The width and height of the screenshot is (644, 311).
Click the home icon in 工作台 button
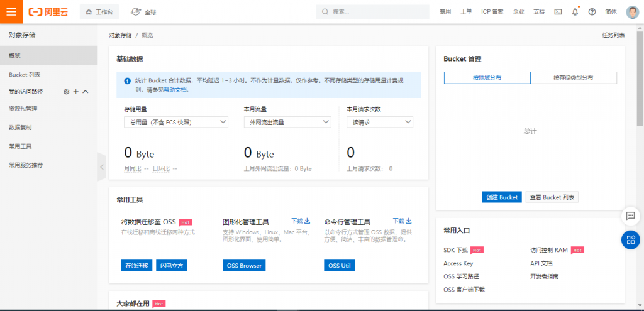(88, 13)
